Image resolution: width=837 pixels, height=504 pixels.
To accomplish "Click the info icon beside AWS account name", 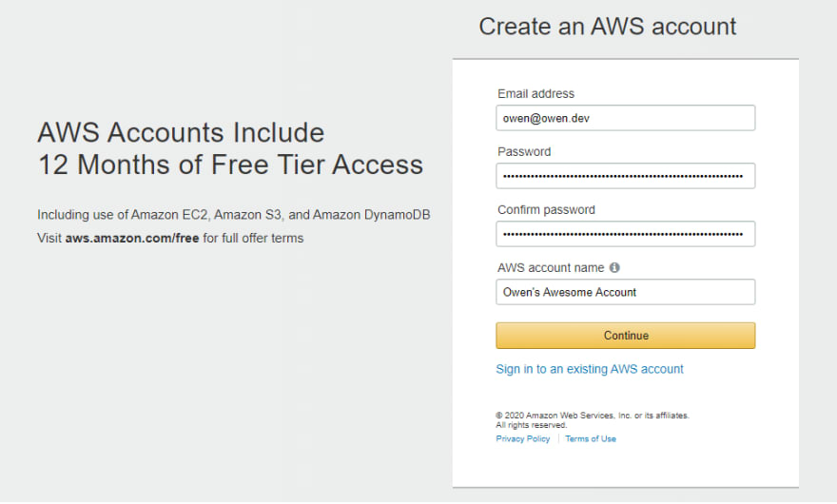I will tap(615, 267).
